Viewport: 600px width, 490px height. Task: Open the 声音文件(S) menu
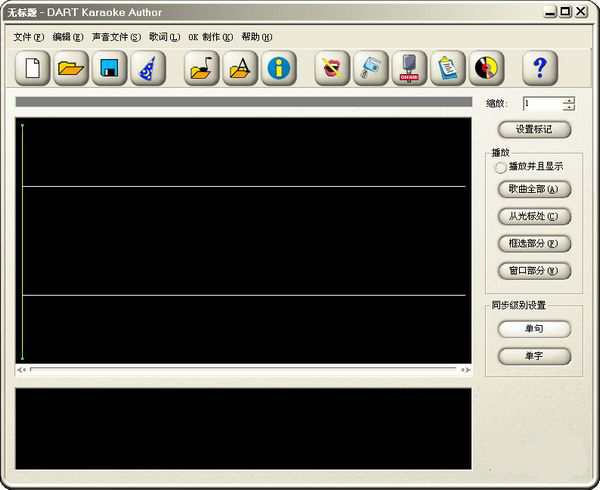116,37
